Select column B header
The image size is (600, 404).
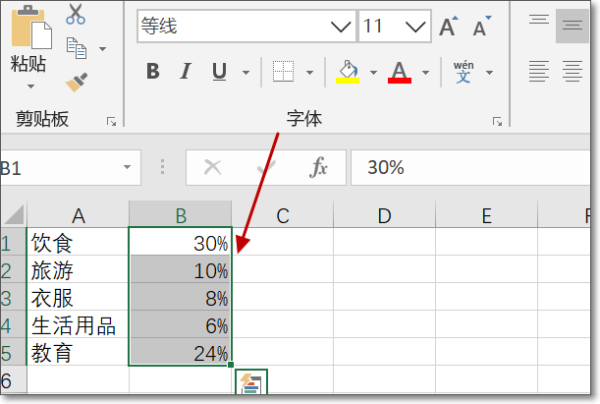point(180,215)
